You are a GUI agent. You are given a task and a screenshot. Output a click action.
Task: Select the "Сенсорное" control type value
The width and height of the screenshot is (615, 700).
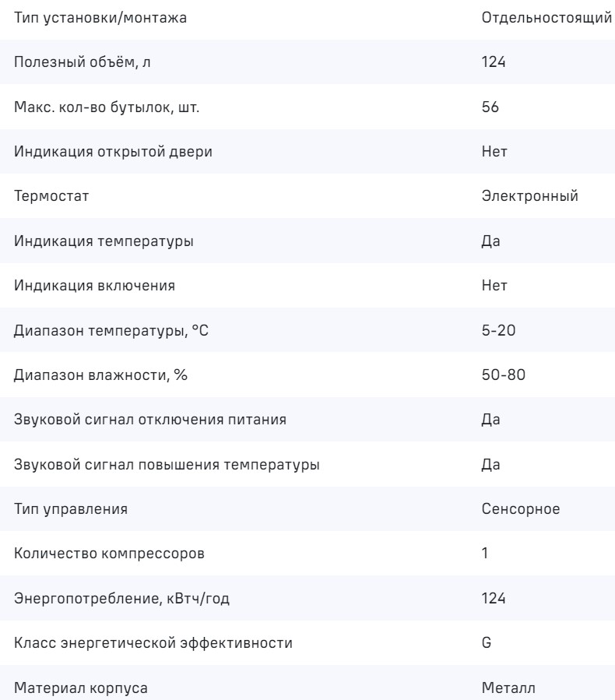522,509
